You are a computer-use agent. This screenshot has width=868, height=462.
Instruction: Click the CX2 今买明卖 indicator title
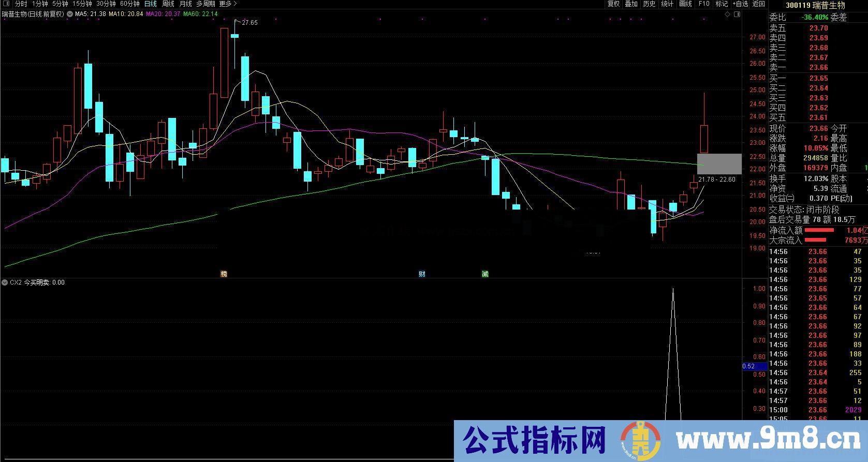click(37, 282)
